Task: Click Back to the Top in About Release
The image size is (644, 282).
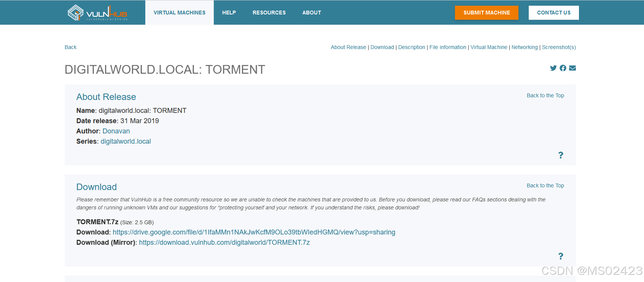Action: pos(545,95)
